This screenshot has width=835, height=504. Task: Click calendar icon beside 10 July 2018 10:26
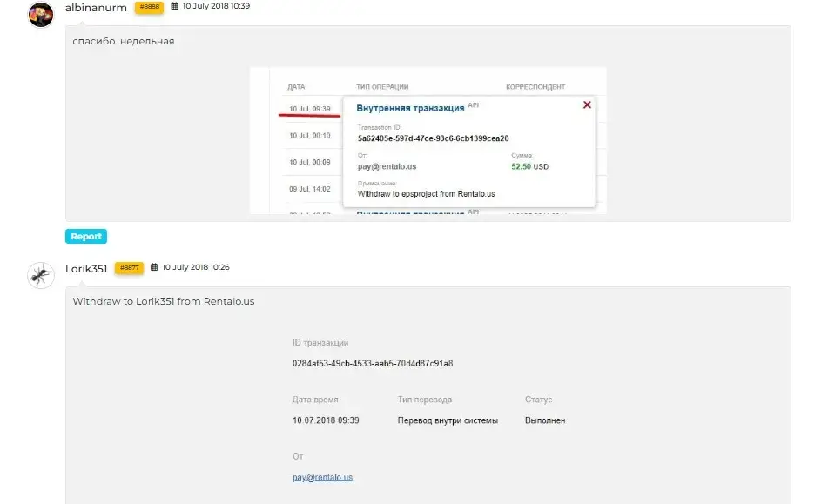(x=154, y=267)
